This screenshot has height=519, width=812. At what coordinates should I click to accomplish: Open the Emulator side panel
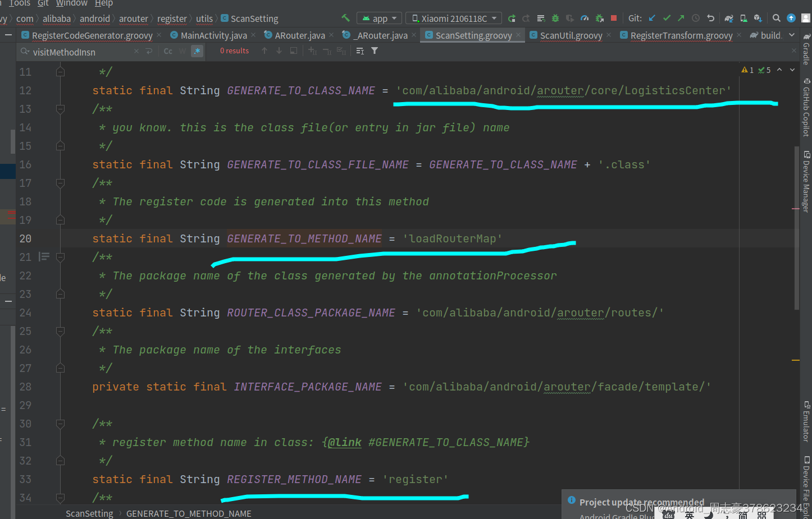[806, 421]
